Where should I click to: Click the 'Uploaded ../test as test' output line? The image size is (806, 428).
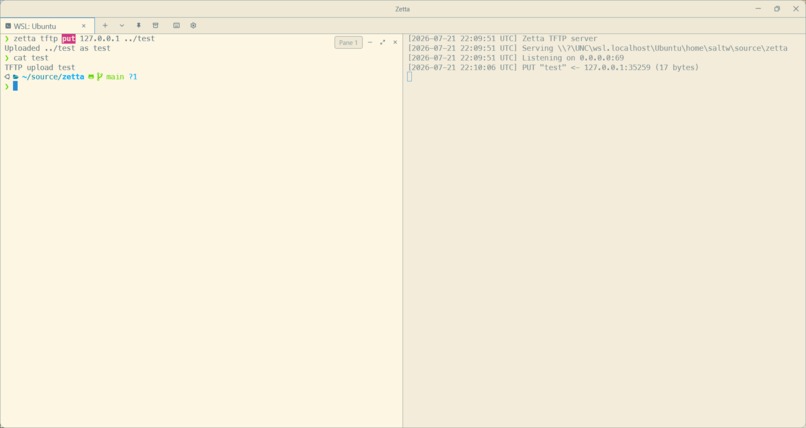(x=58, y=48)
